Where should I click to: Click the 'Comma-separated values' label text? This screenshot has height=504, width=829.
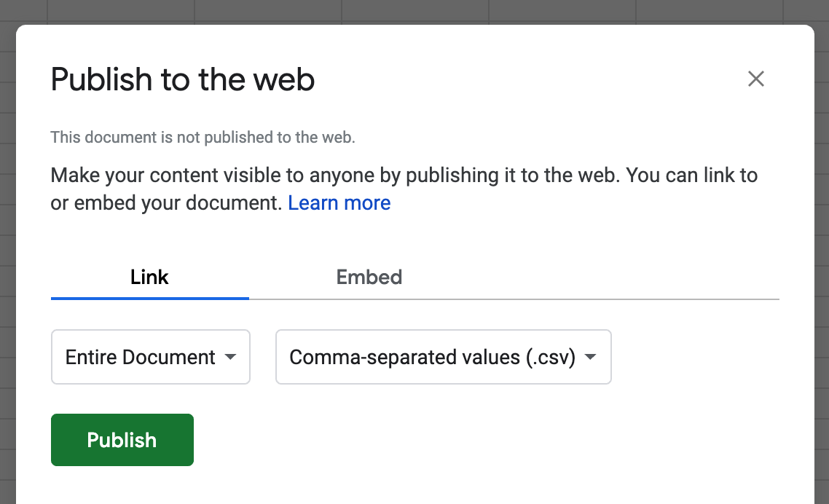coord(404,358)
